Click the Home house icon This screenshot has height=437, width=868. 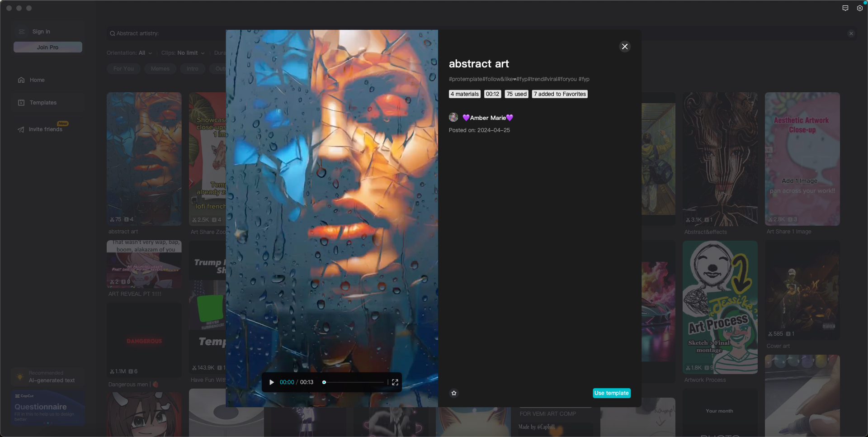click(x=21, y=80)
